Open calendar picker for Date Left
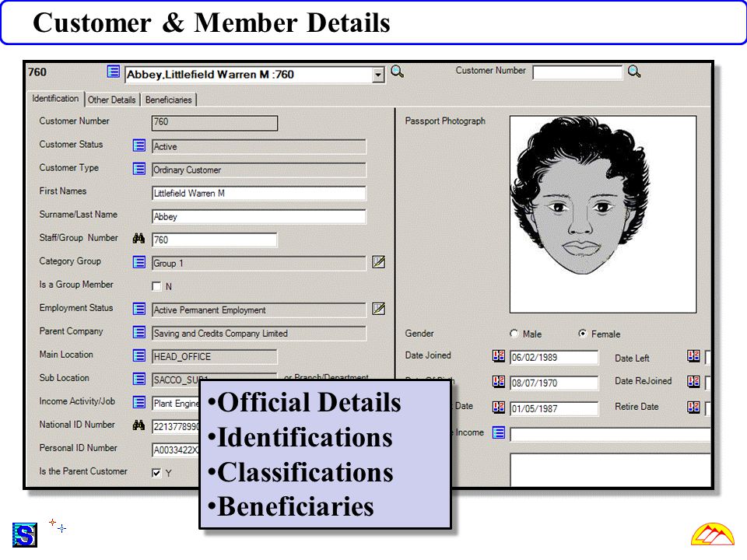 point(693,355)
